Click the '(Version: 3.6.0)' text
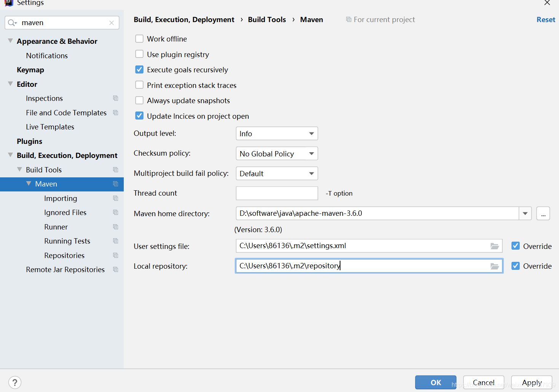This screenshot has width=559, height=392. tap(258, 229)
